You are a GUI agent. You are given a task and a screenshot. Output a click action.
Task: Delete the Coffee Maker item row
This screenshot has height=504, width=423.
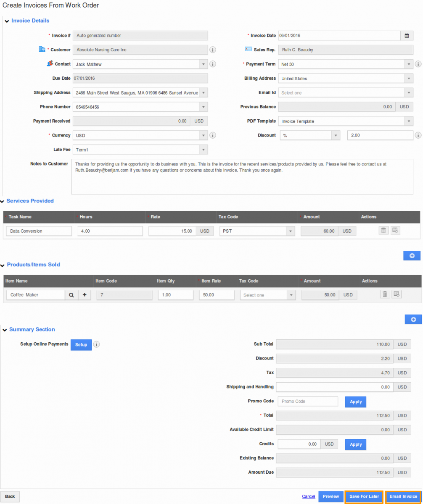point(384,294)
